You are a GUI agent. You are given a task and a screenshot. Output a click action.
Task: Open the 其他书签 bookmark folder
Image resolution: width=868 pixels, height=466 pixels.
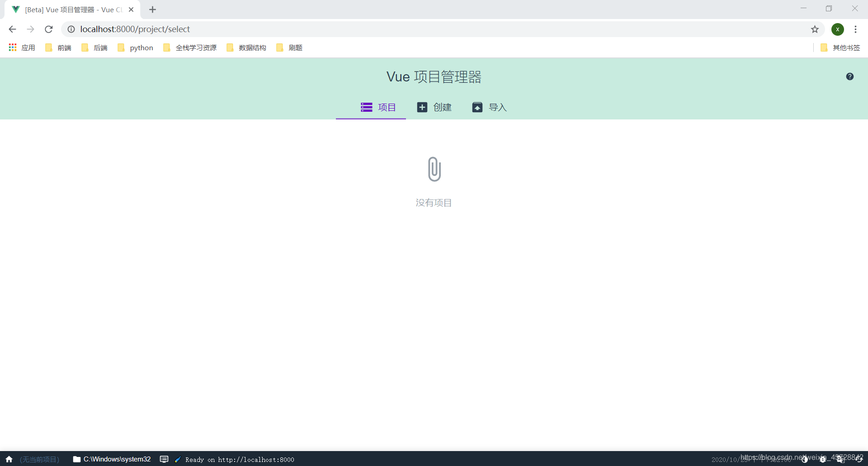[x=840, y=48]
